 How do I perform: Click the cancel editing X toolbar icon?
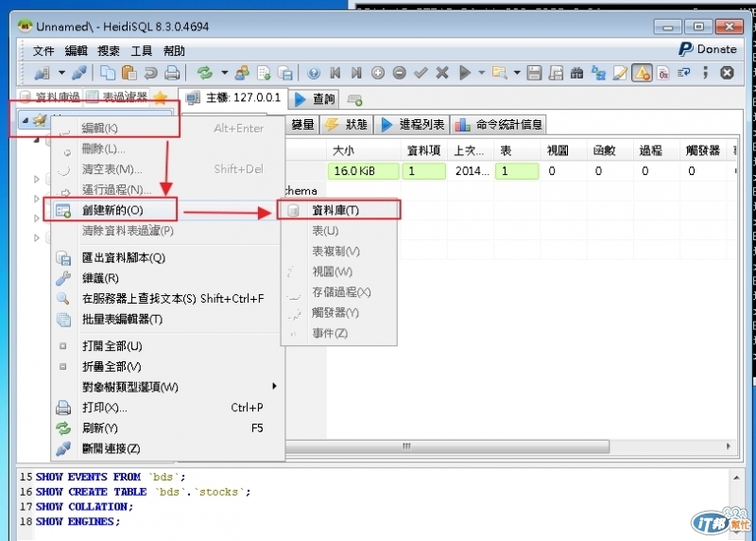[442, 73]
